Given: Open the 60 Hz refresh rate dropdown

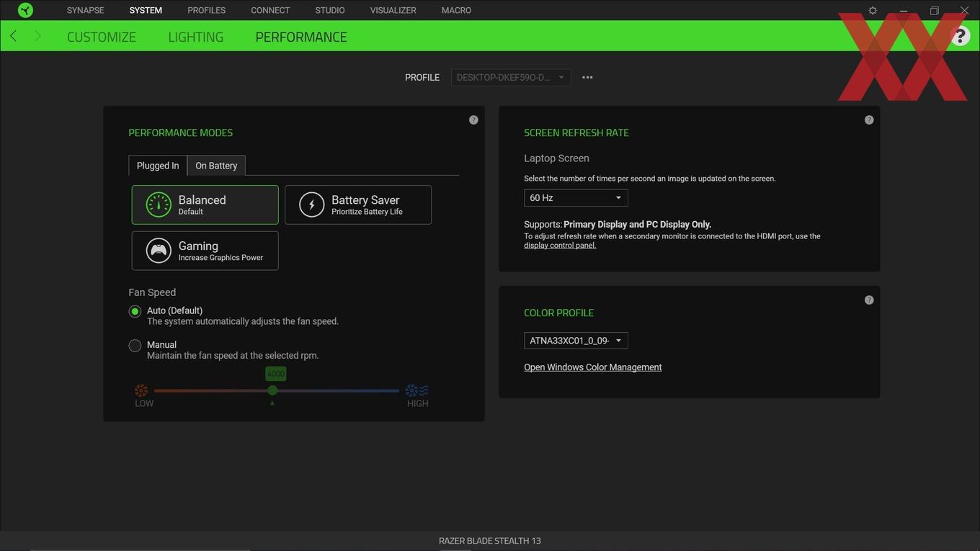Looking at the screenshot, I should [576, 198].
